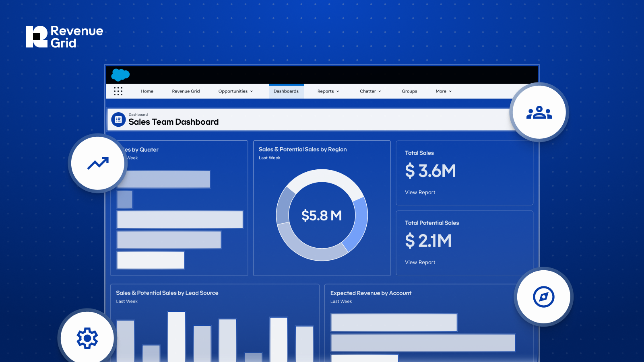Viewport: 644px width, 362px height.
Task: Click the compass icon circle
Action: 543,297
